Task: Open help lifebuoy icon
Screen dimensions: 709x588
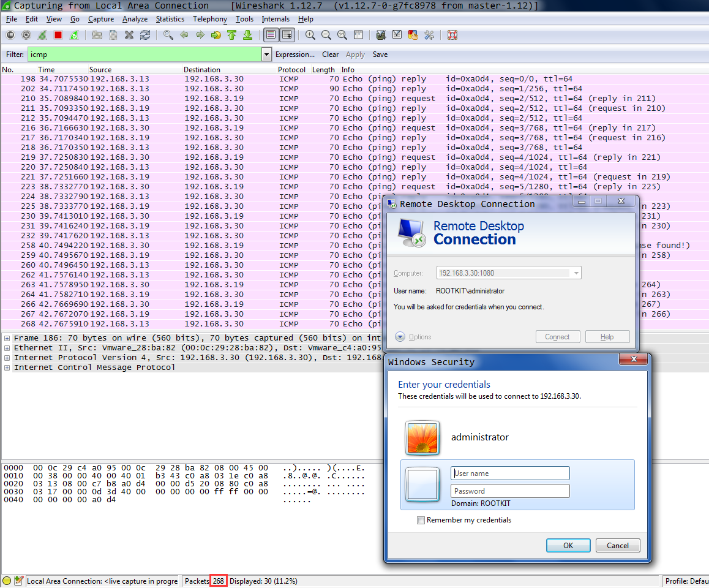Action: [452, 35]
